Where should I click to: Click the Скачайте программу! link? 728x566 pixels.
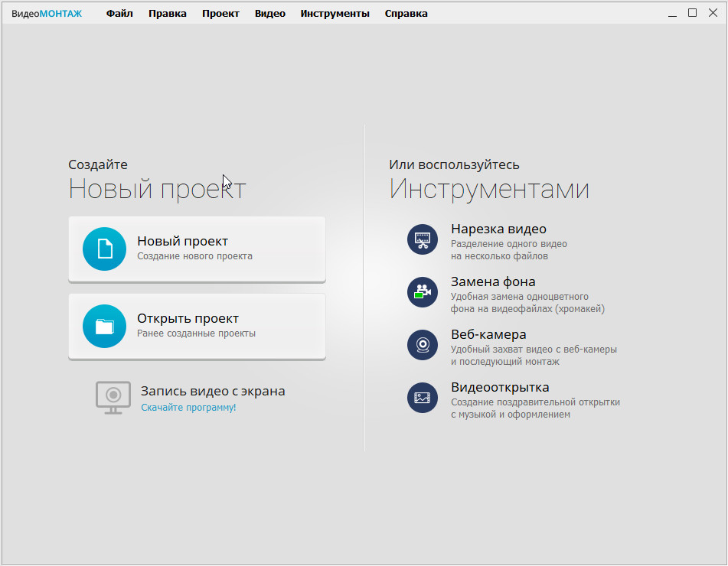[x=188, y=408]
